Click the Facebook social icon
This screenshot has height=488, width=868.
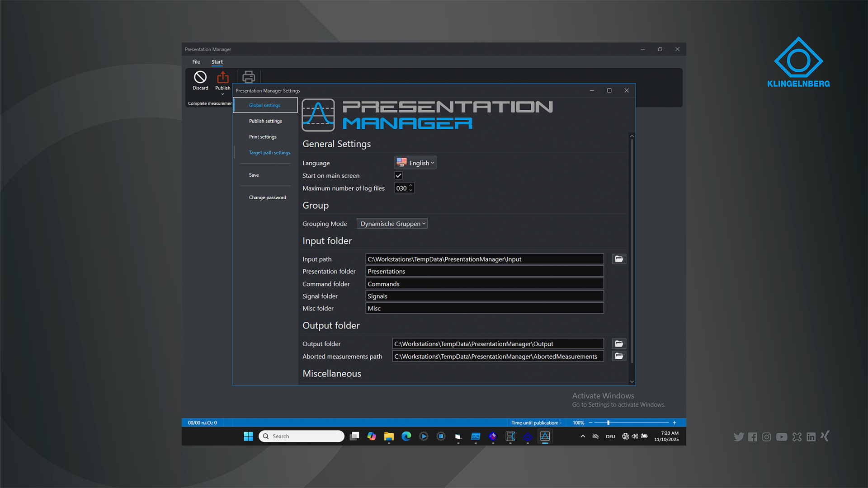point(752,437)
